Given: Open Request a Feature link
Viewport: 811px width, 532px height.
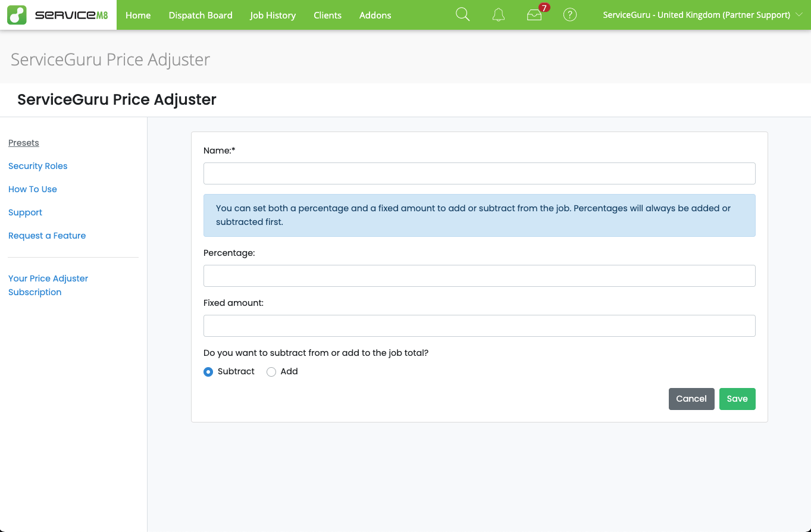Looking at the screenshot, I should (47, 236).
